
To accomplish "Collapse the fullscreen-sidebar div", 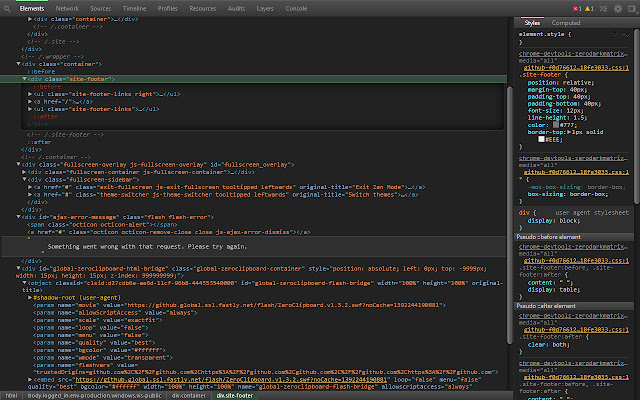I will [x=25, y=178].
